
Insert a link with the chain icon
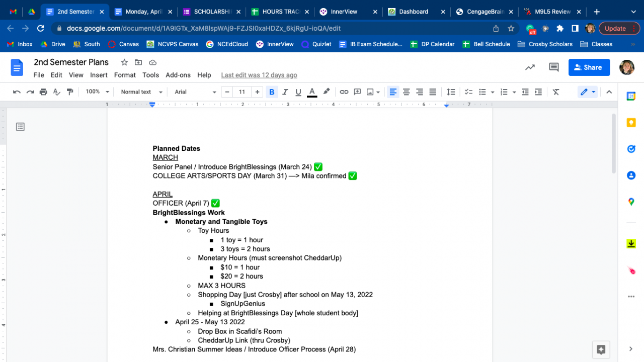[344, 92]
